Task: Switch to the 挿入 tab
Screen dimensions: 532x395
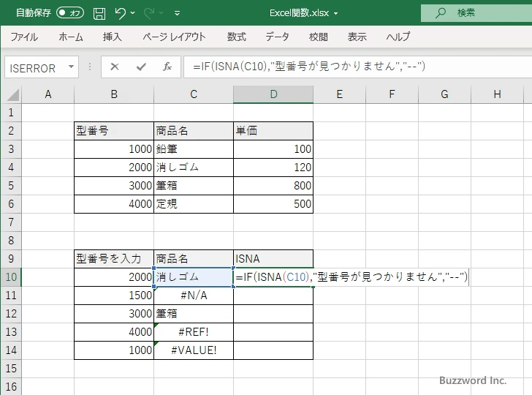Action: click(x=112, y=37)
